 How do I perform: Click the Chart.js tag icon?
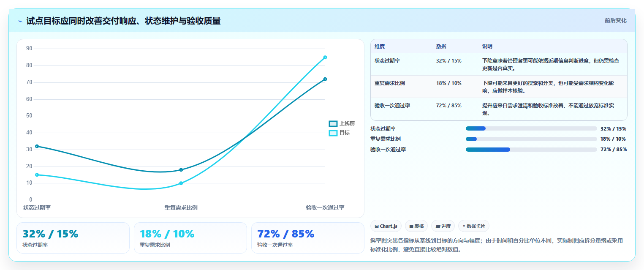pos(376,226)
